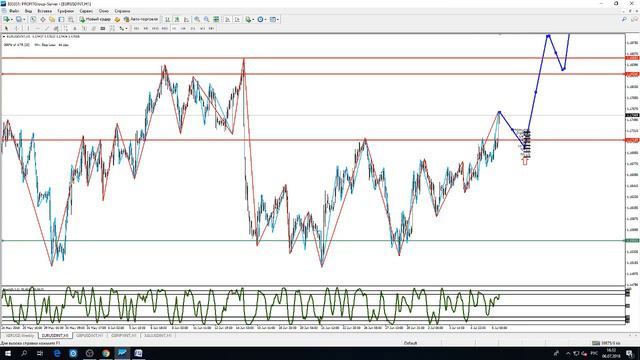This screenshot has height=360, width=640.
Task: Zoom out the chart
Action: (207, 19)
